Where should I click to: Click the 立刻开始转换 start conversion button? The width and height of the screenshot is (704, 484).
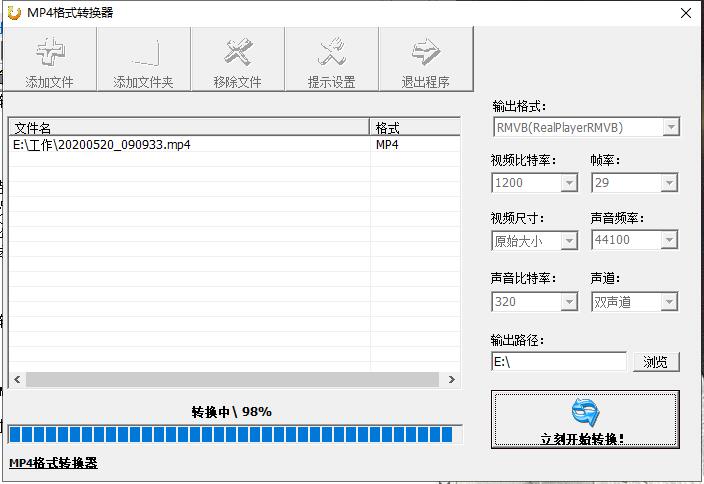[585, 419]
